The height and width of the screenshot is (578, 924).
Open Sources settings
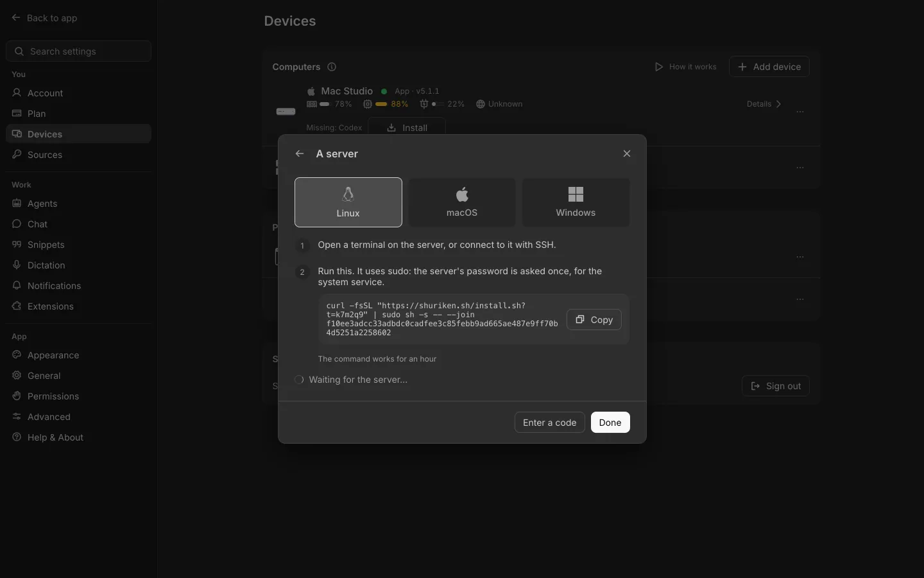point(78,155)
